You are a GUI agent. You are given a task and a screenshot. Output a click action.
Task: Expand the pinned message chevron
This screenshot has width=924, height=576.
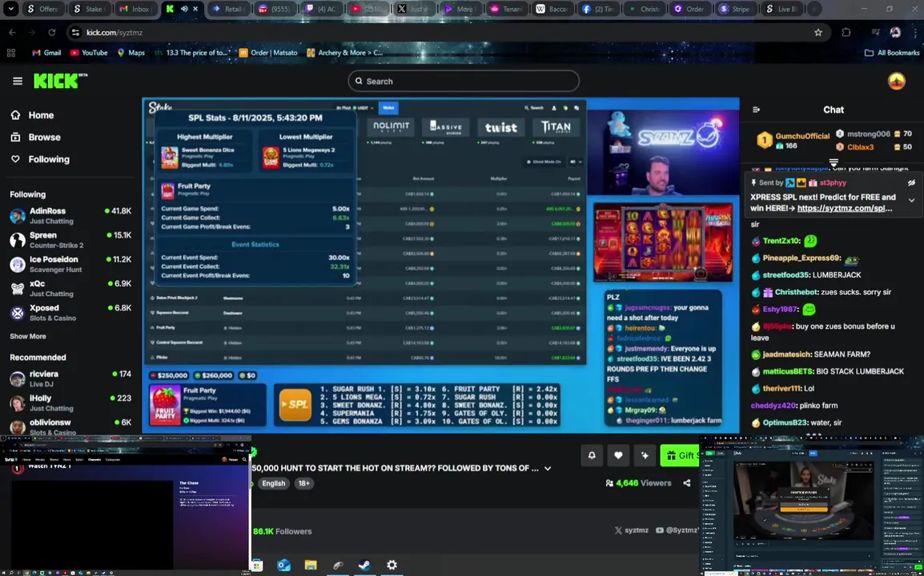912,200
